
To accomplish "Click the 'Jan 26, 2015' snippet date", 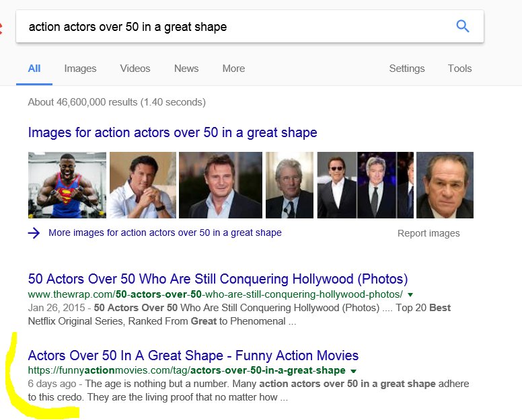I will [x=57, y=308].
